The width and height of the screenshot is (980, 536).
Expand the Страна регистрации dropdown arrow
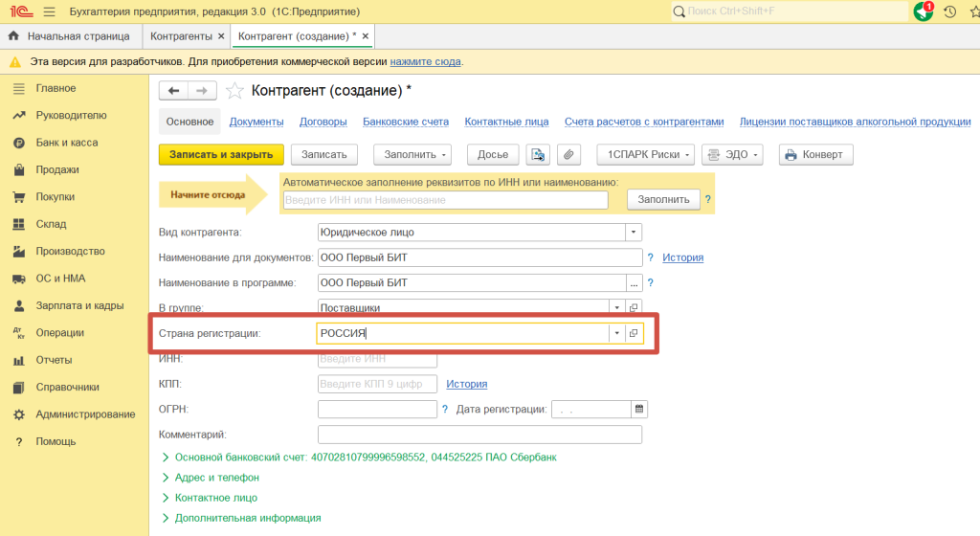click(616, 333)
